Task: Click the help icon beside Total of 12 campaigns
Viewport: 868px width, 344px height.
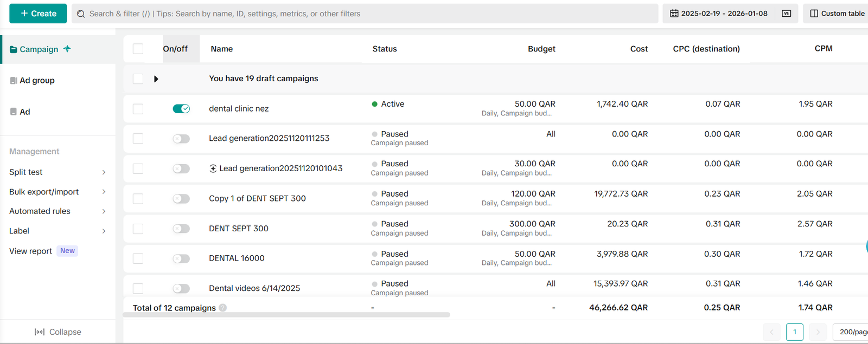Action: click(x=223, y=308)
